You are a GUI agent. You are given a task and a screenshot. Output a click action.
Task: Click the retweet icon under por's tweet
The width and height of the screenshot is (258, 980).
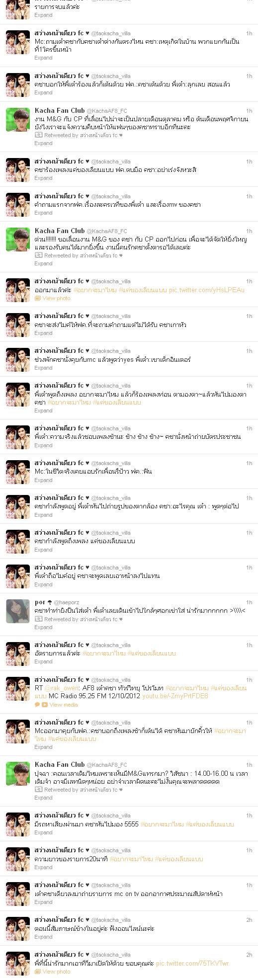click(38, 619)
